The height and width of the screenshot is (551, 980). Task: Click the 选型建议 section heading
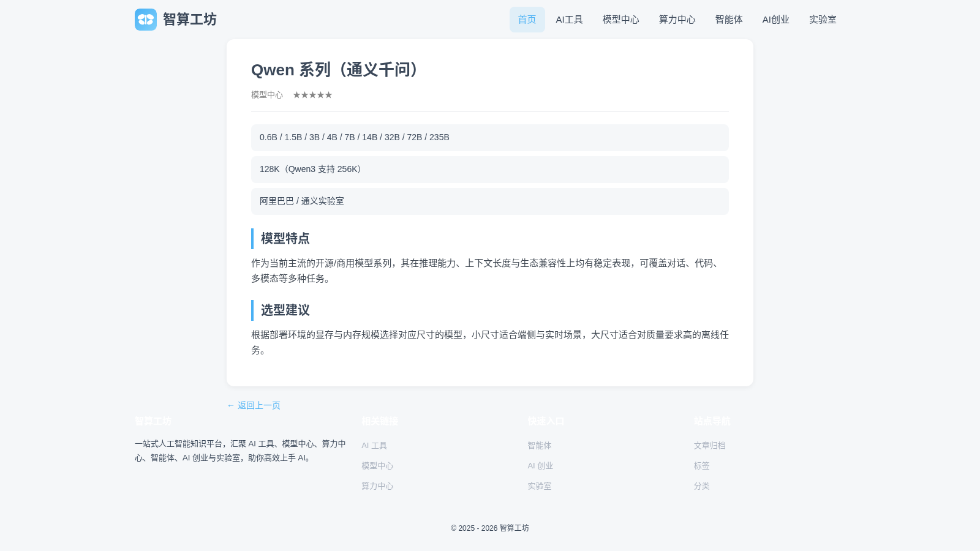(490, 310)
